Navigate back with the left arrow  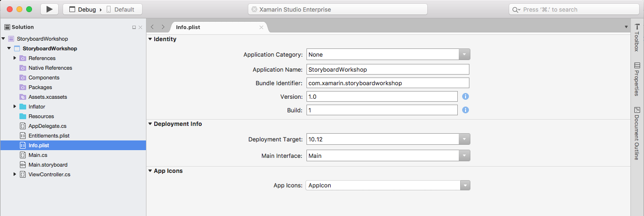[x=153, y=27]
